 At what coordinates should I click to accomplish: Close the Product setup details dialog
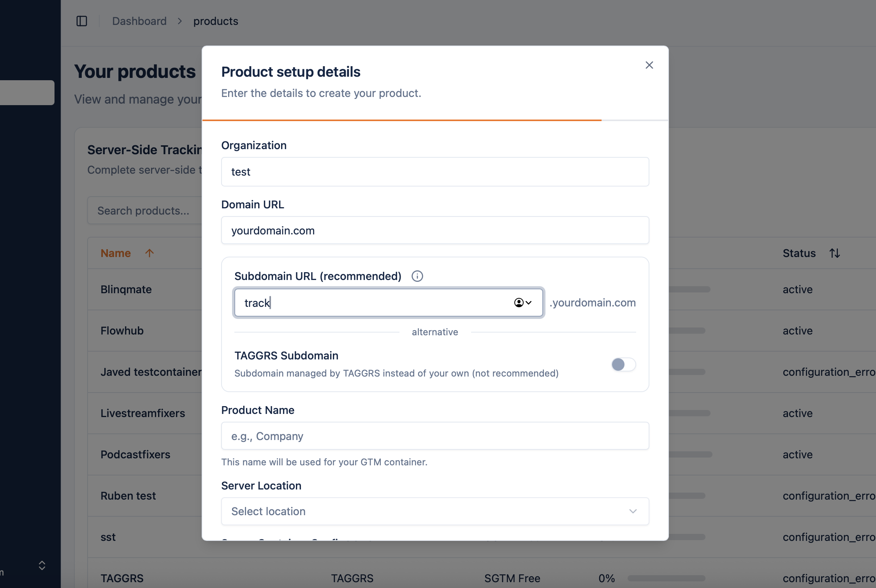pos(649,65)
